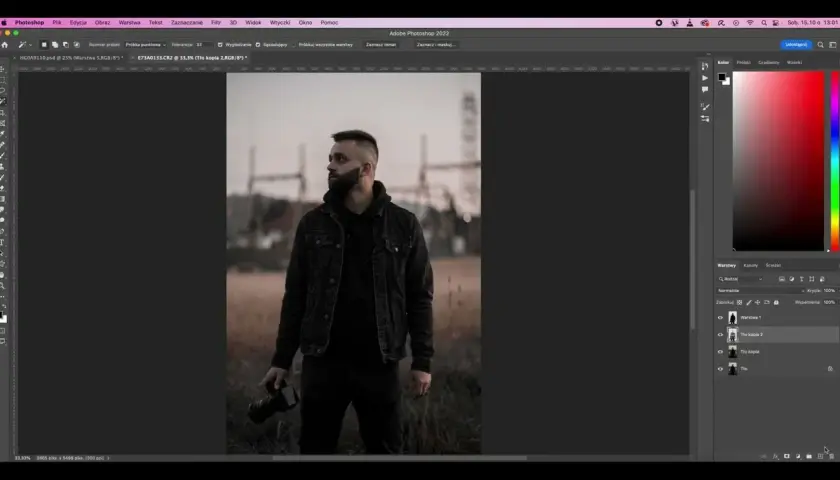Select the Brush tool
840x480 pixels.
(3, 155)
